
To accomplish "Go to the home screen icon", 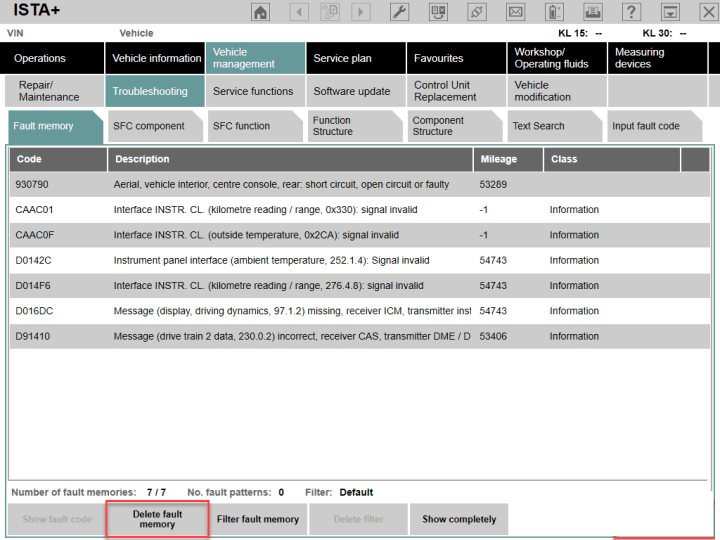I will pos(260,12).
